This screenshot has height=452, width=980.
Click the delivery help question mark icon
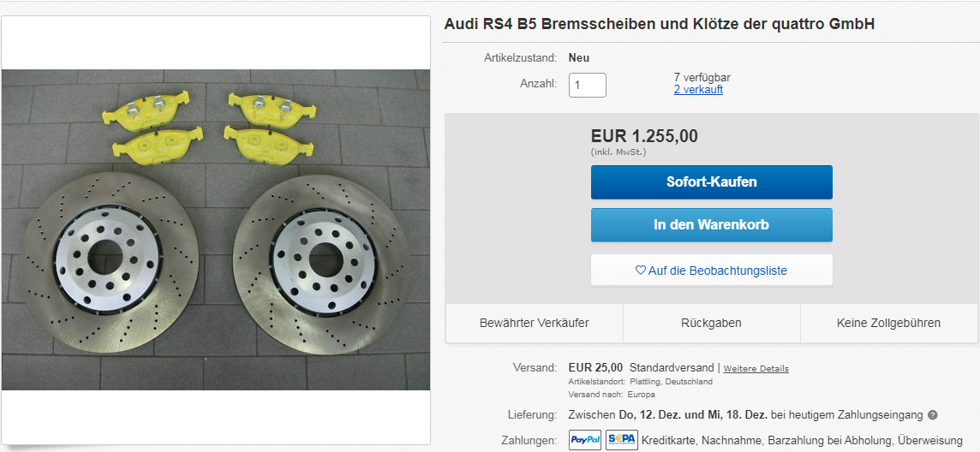point(933,415)
